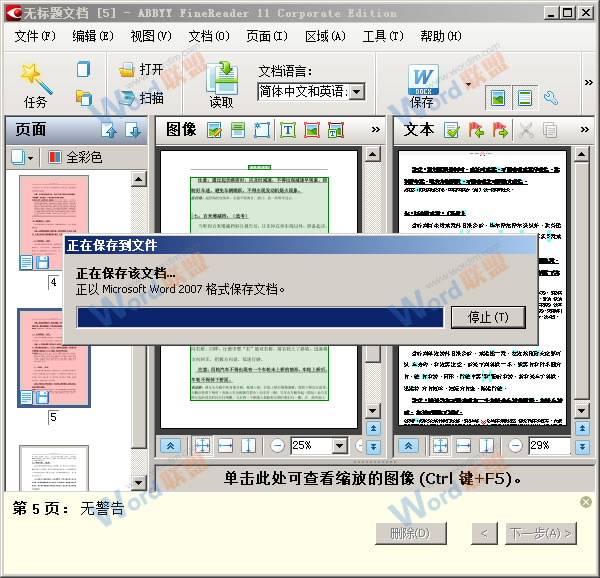Click the folder with document icon below new document

[84, 98]
